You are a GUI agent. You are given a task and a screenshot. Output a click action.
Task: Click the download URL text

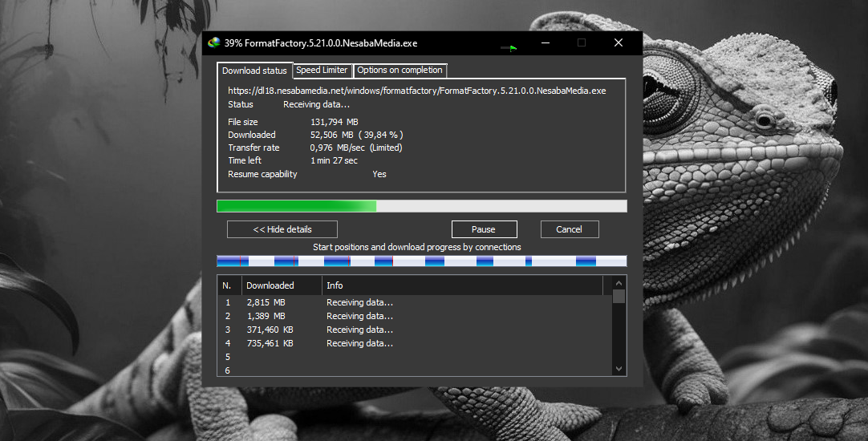[417, 91]
